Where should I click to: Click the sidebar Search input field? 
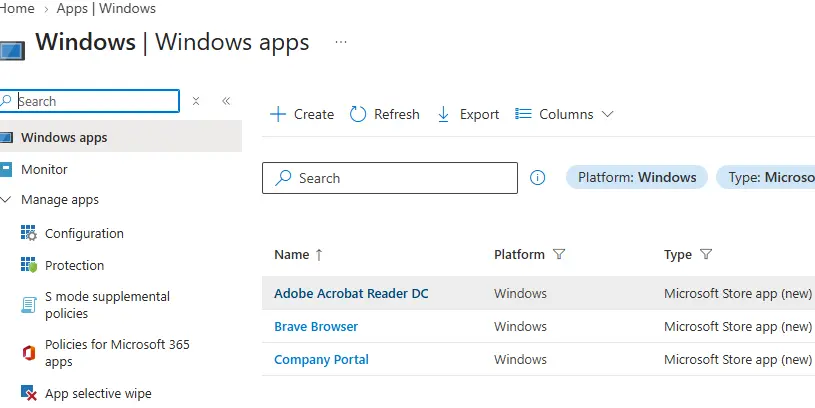pos(89,101)
